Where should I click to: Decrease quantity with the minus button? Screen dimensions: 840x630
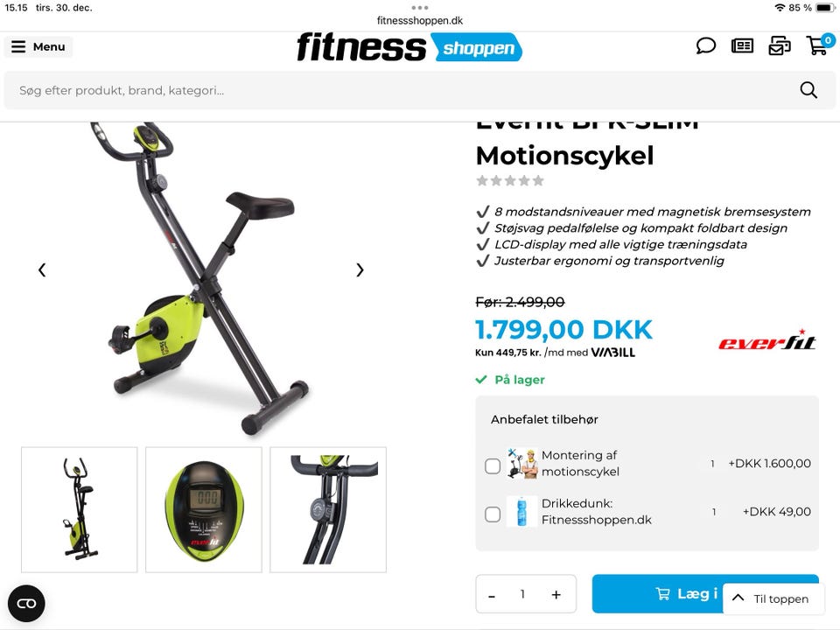(x=492, y=595)
